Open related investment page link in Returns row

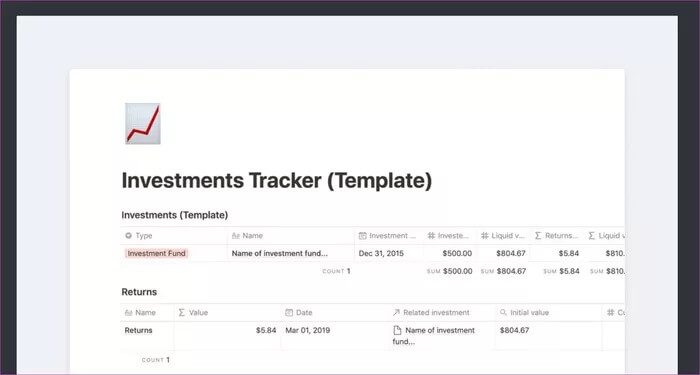click(x=433, y=336)
